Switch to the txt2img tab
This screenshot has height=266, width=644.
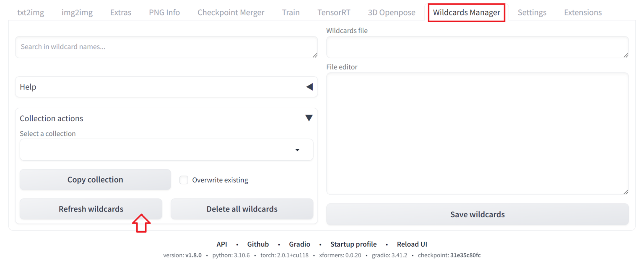[31, 12]
